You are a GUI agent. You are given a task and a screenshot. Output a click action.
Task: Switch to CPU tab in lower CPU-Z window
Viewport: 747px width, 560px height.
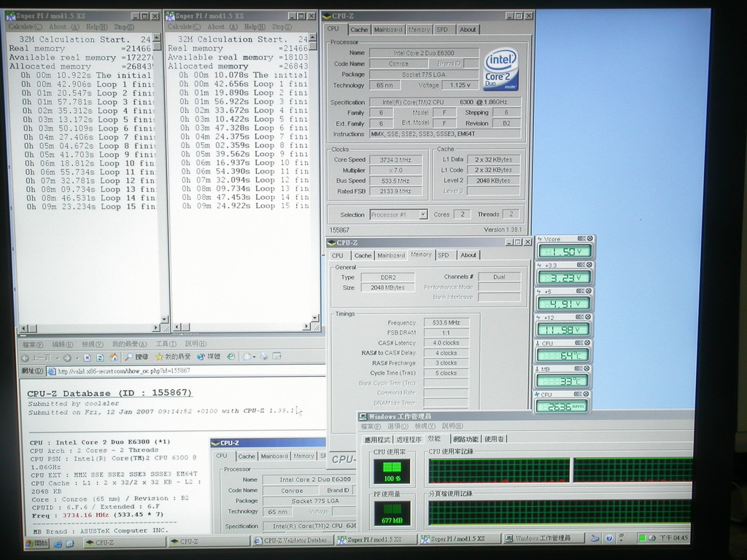(338, 256)
